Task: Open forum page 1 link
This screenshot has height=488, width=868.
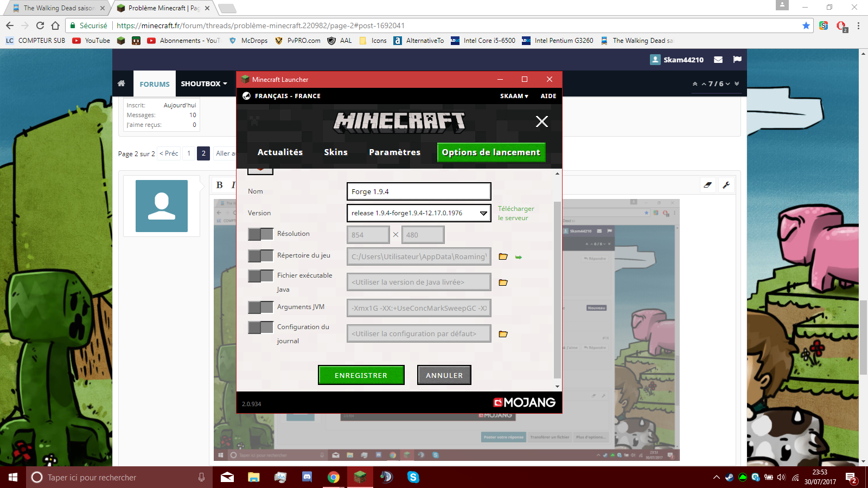Action: coord(189,153)
